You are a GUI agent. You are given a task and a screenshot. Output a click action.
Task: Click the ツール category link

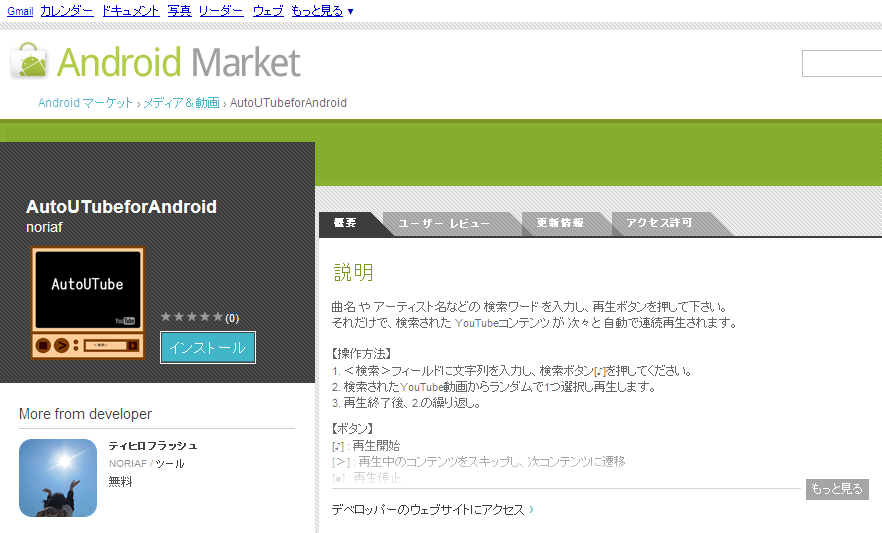coord(170,463)
